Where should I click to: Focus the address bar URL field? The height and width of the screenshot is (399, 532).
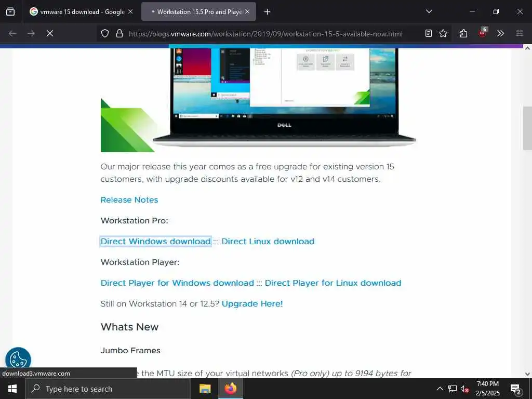[265, 34]
